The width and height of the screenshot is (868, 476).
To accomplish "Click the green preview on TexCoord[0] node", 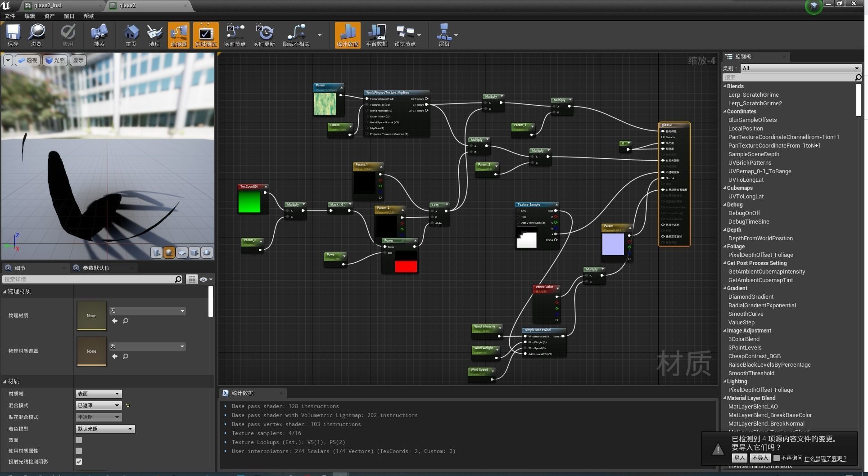I will [x=249, y=202].
